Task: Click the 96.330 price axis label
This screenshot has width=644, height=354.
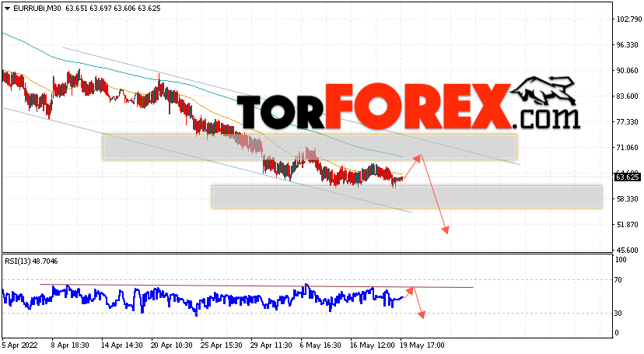Action: pos(627,45)
